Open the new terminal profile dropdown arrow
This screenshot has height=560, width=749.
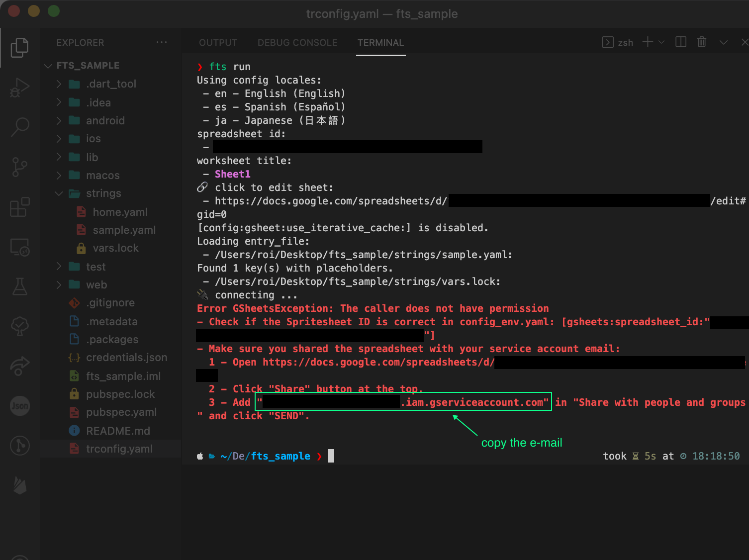coord(661,42)
